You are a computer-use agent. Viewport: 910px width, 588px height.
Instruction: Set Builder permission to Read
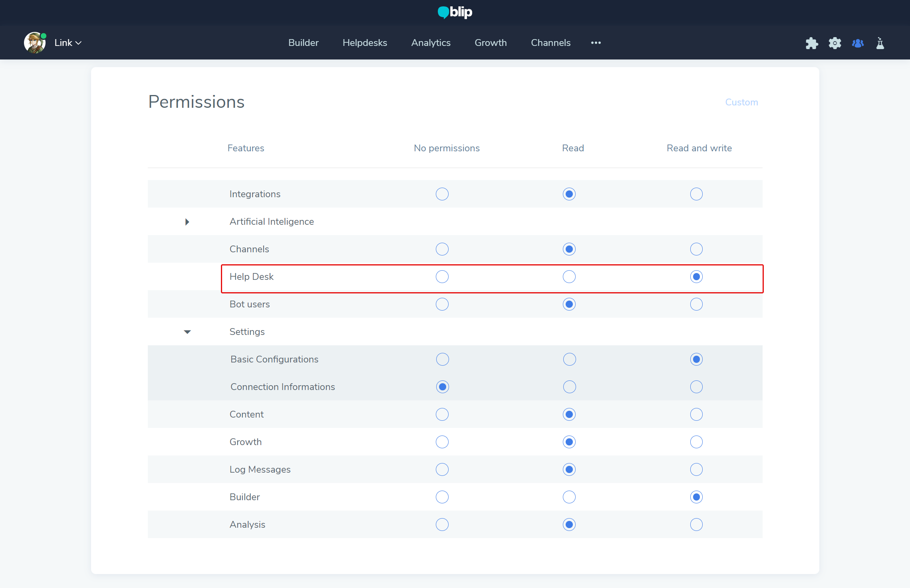569,497
